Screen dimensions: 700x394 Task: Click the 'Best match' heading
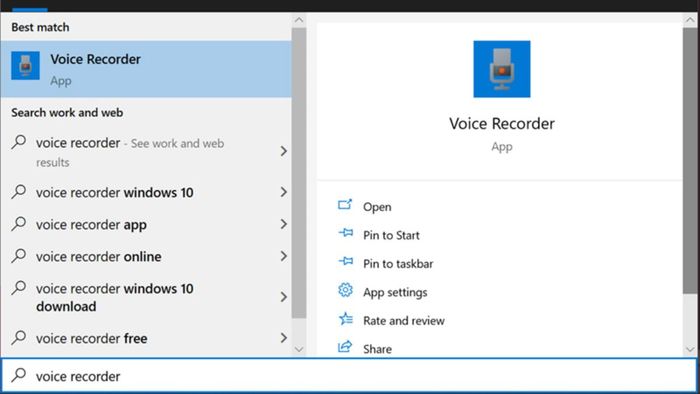(40, 27)
